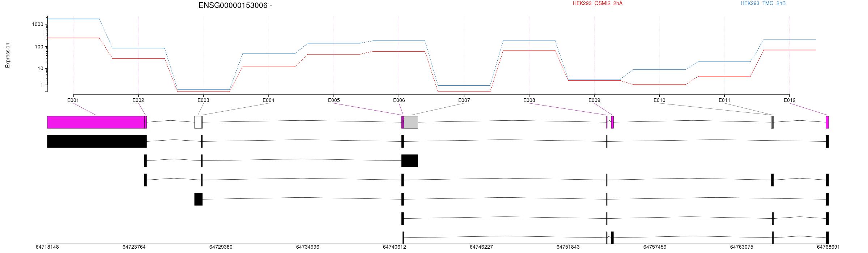Viewport: 868px width, 253px height.
Task: Click genomic coordinate 64763075
Action: 741,247
